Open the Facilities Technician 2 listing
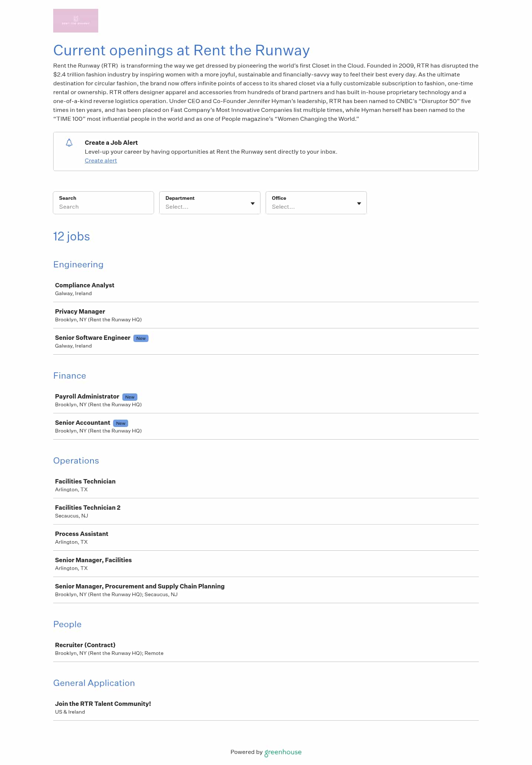The image size is (532, 765). (88, 508)
